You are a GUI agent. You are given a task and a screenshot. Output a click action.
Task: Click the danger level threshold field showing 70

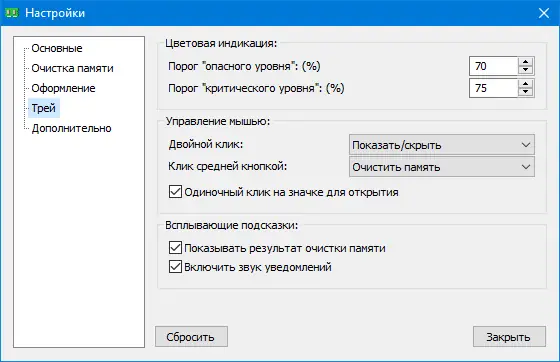coord(493,66)
